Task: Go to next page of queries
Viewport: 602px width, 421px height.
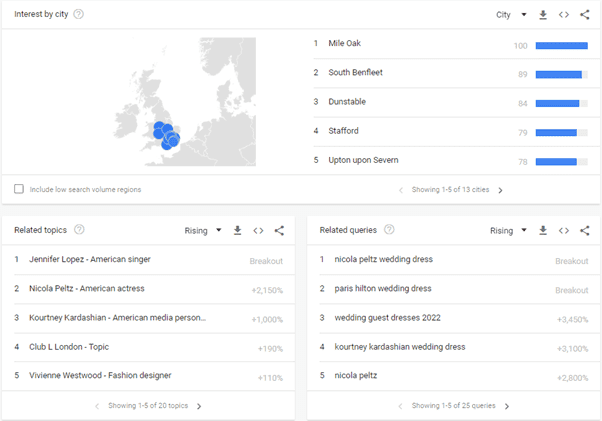Action: (507, 406)
